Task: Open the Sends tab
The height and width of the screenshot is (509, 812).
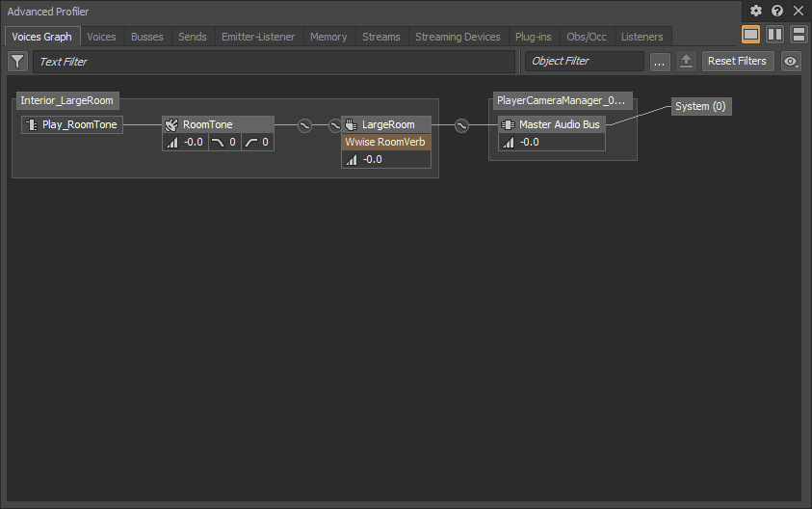Action: tap(192, 37)
